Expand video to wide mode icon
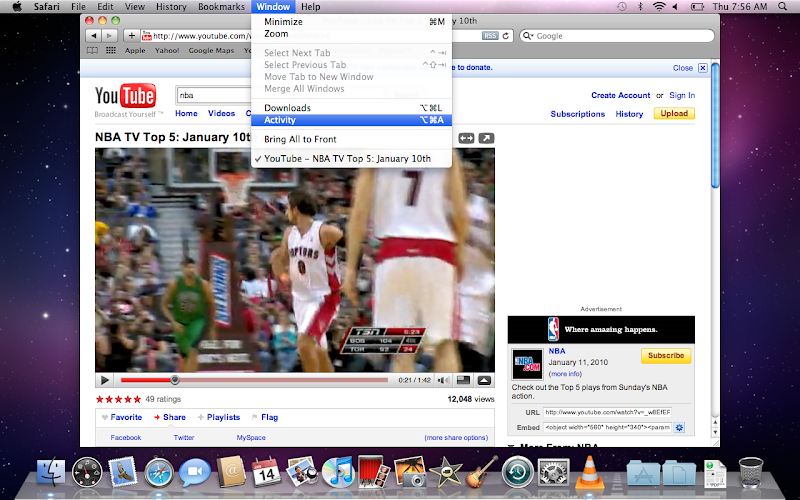Screen dimensions: 800x500 (466, 138)
